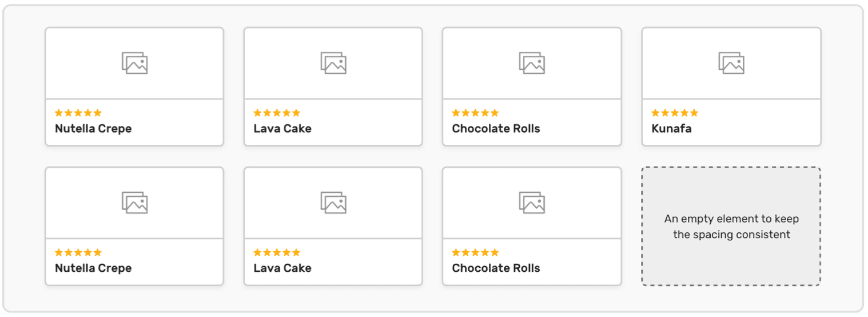Click the image placeholder icon on Kunafa card

731,63
